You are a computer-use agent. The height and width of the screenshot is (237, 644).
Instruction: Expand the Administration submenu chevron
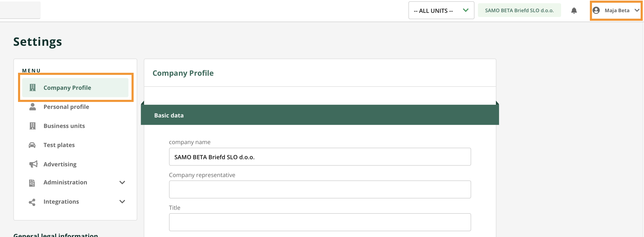point(122,182)
